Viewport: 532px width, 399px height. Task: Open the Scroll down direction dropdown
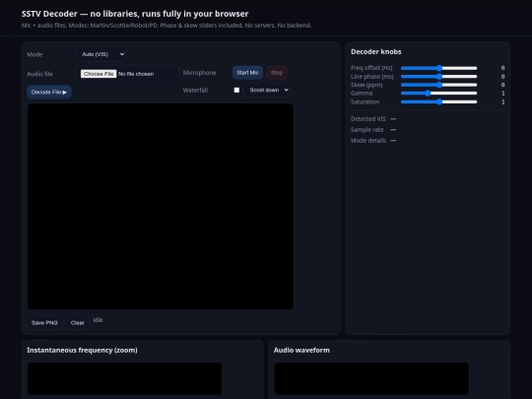267,90
